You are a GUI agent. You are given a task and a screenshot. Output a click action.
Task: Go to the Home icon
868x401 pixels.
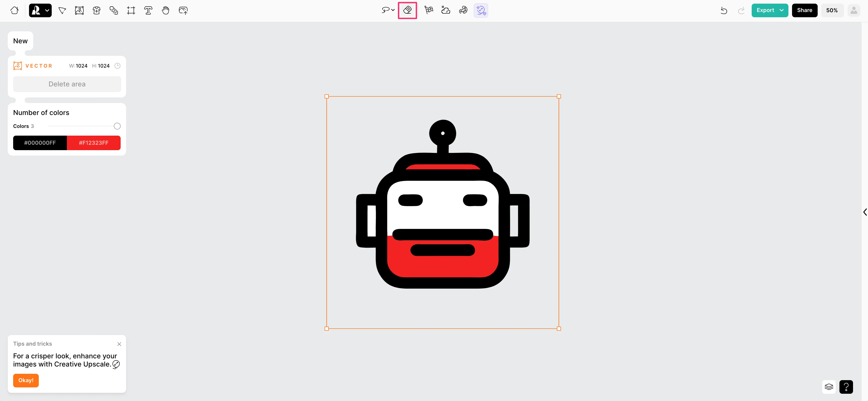[x=15, y=10]
